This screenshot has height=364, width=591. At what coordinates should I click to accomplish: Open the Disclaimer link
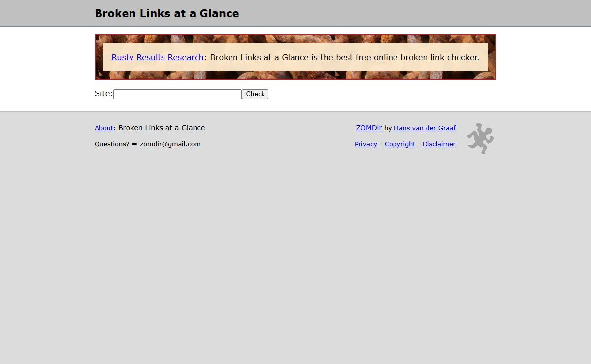point(439,144)
